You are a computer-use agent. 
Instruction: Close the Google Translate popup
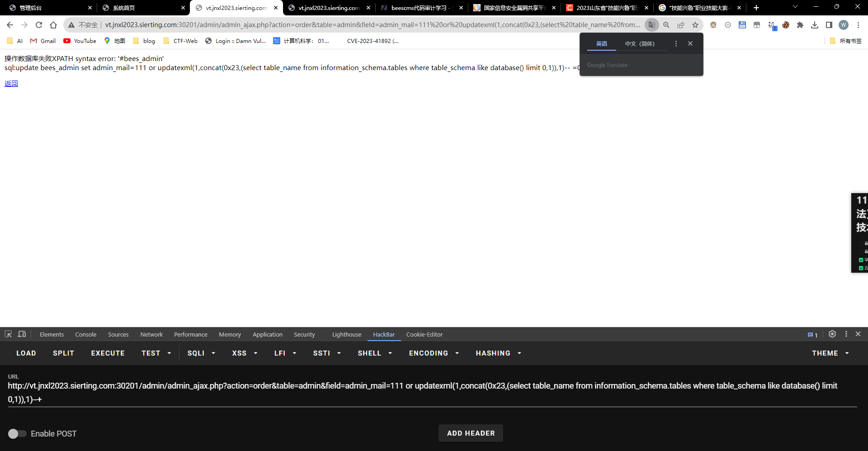click(690, 43)
